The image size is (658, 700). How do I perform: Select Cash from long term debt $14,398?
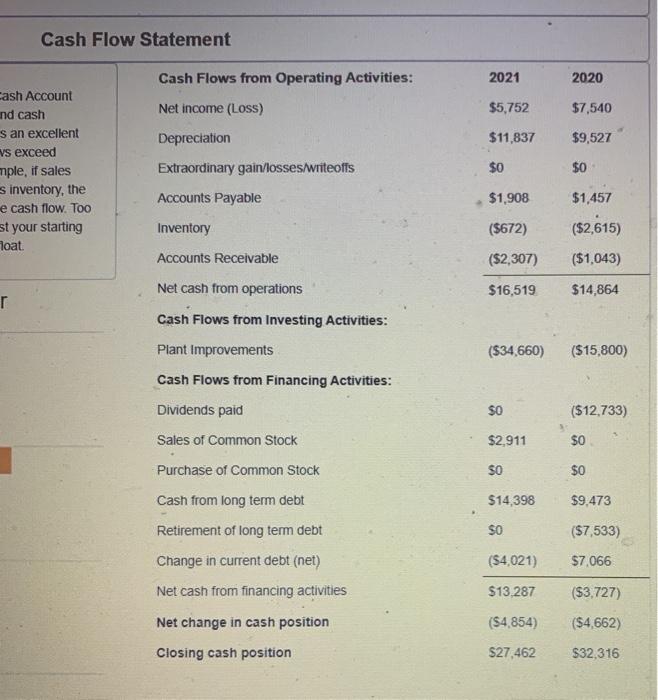pyautogui.click(x=511, y=500)
